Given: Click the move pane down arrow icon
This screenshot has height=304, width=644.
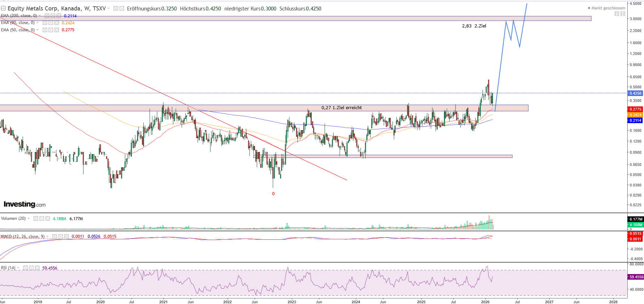Looking at the screenshot, I should point(617,14).
